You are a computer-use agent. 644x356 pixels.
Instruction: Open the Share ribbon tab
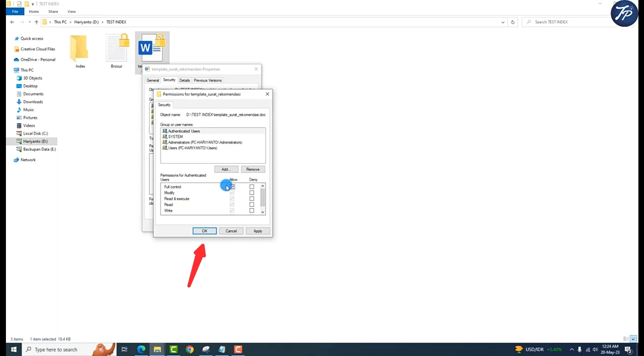[53, 12]
